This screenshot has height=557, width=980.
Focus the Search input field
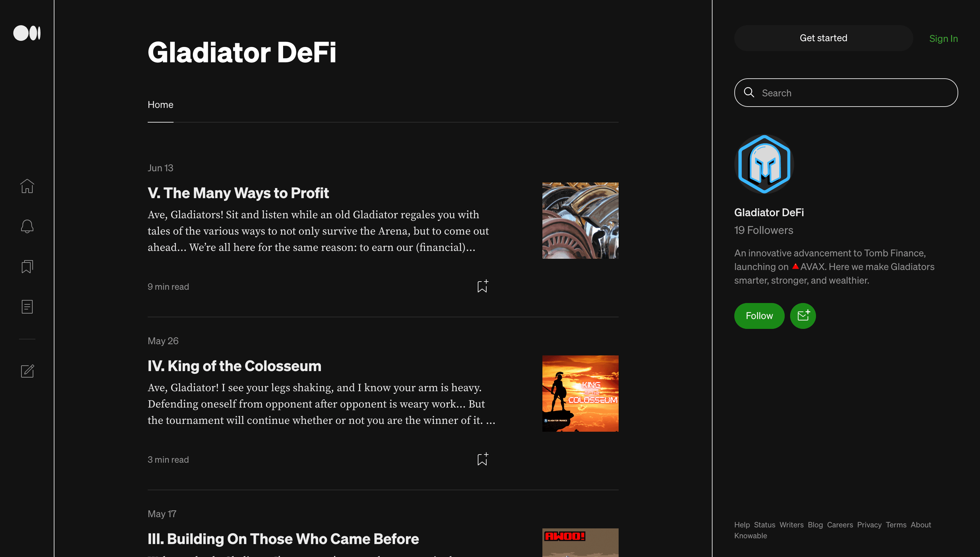846,93
